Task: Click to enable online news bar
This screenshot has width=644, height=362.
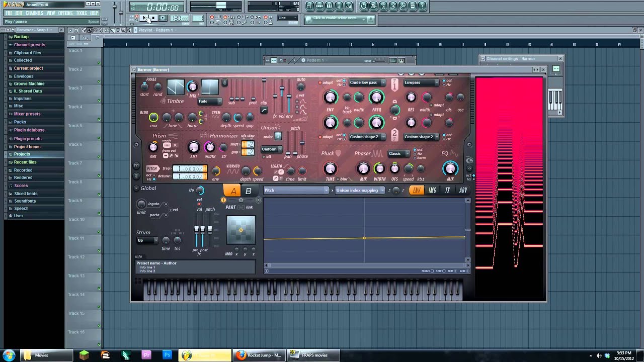Action: point(340,19)
